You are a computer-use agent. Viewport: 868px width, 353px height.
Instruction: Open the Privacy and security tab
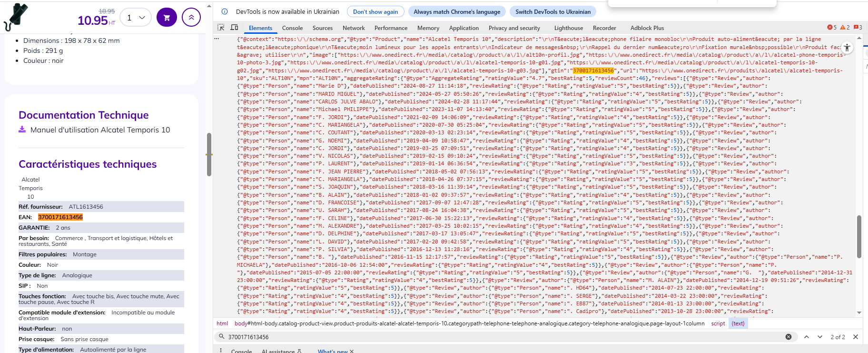(514, 28)
